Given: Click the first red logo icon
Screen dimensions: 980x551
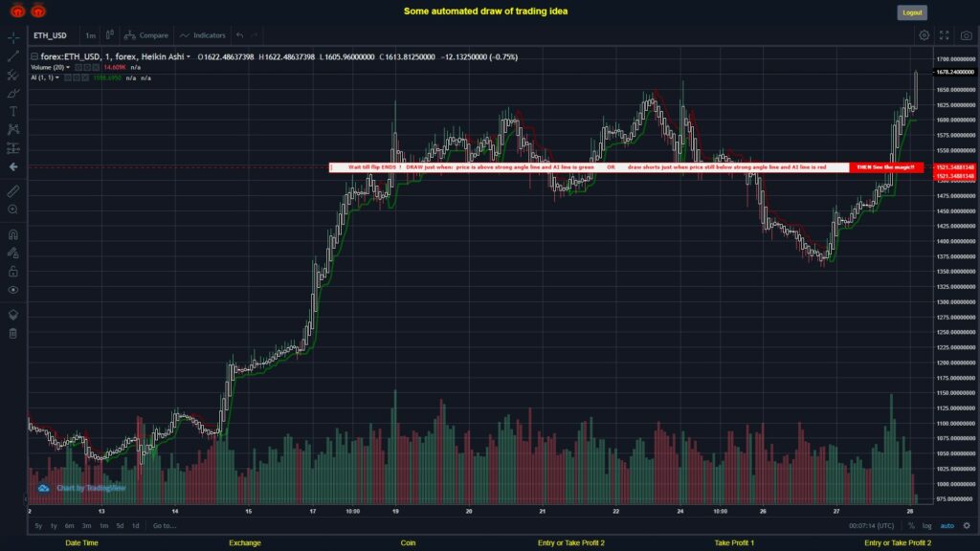Looking at the screenshot, I should (17, 11).
